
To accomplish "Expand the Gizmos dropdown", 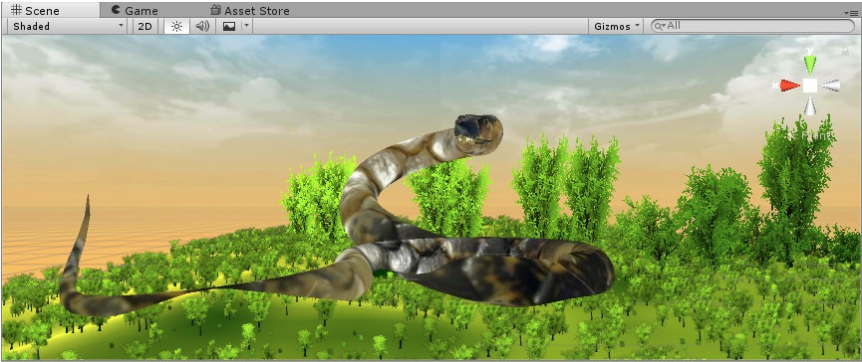I will (617, 26).
